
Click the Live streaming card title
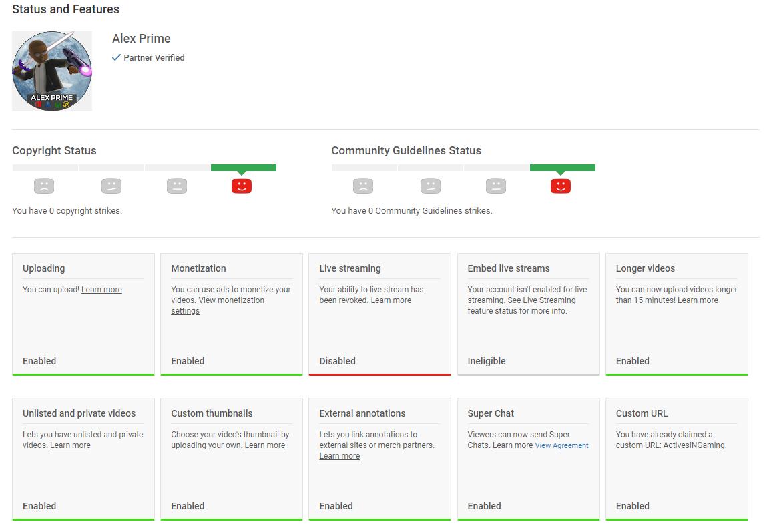click(350, 268)
